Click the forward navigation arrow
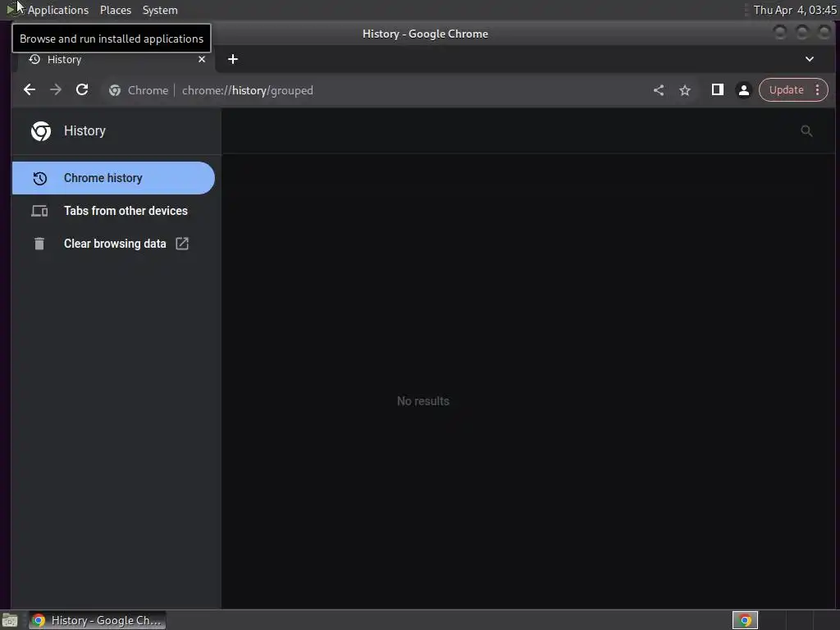Screen dimensions: 840x630 56,90
